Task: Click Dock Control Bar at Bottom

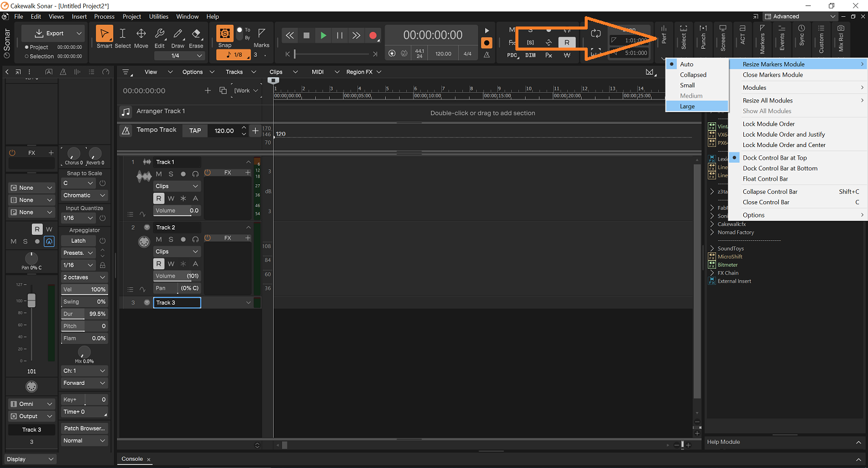Action: coord(780,168)
